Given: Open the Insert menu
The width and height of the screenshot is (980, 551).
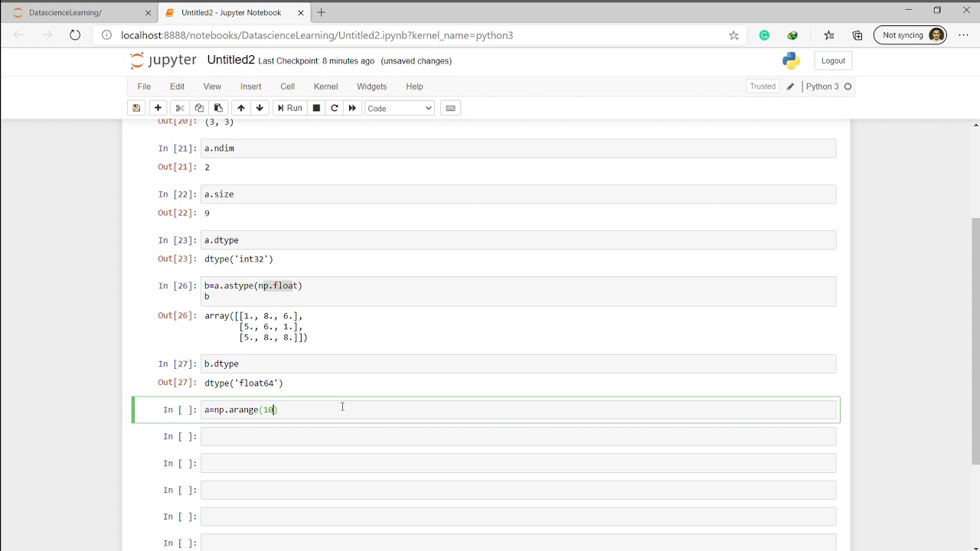Looking at the screenshot, I should [x=250, y=86].
